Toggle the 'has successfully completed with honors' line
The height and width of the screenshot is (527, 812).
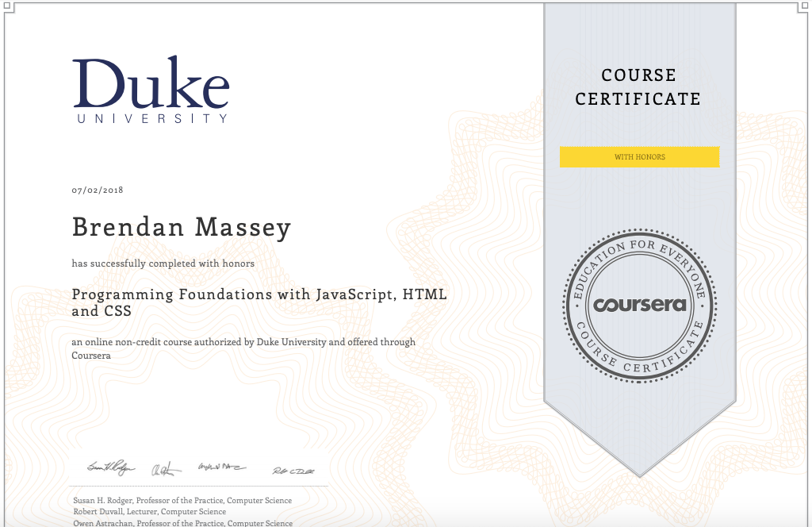click(162, 263)
